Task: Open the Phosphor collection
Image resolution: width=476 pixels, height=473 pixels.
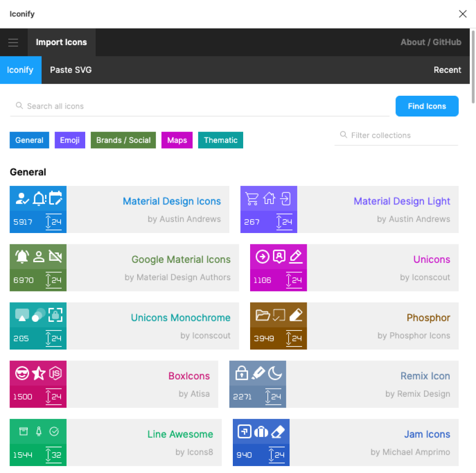Action: pyautogui.click(x=354, y=326)
